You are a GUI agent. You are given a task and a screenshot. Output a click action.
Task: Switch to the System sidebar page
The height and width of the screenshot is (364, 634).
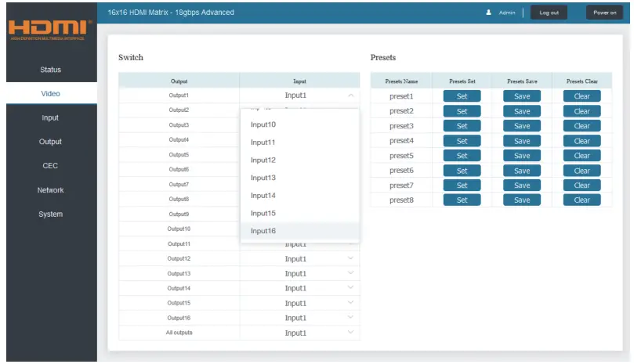click(x=51, y=214)
